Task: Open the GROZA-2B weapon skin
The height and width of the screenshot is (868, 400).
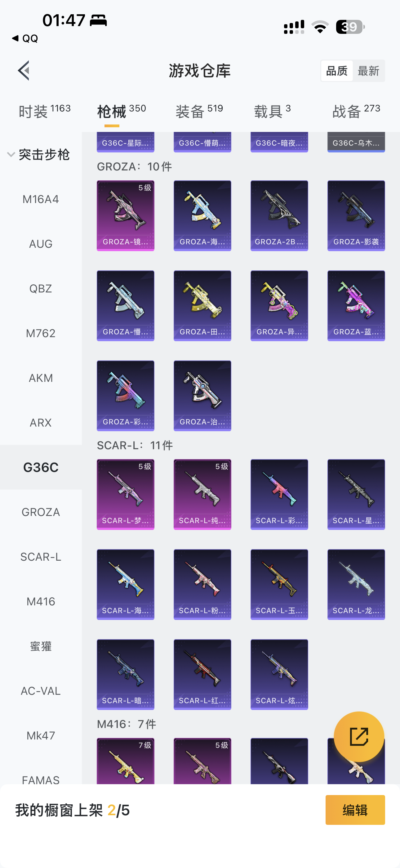Action: (x=279, y=216)
